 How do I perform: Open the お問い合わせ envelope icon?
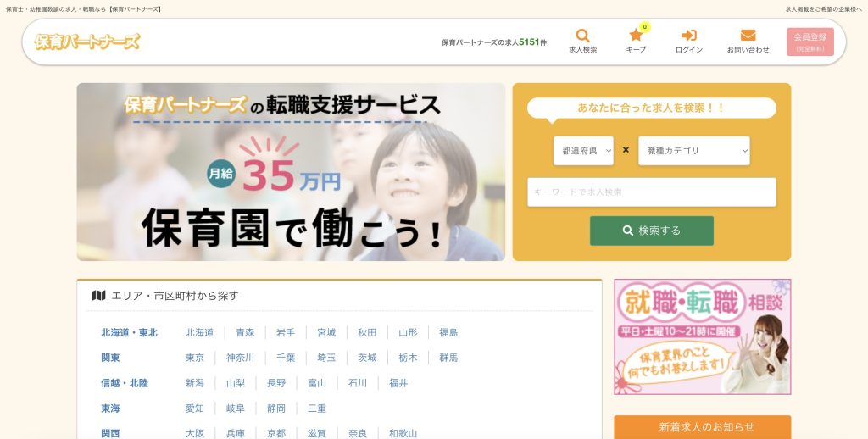point(748,36)
